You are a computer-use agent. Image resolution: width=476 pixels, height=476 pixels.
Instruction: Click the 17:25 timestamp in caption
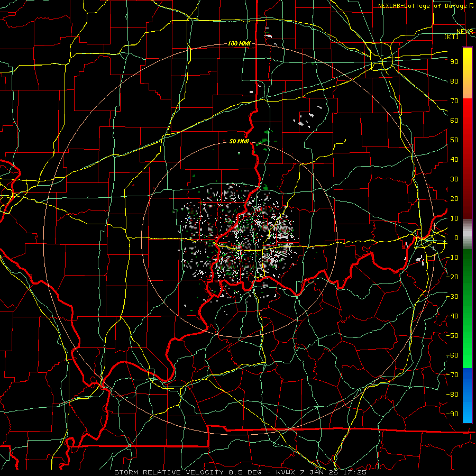(354, 472)
